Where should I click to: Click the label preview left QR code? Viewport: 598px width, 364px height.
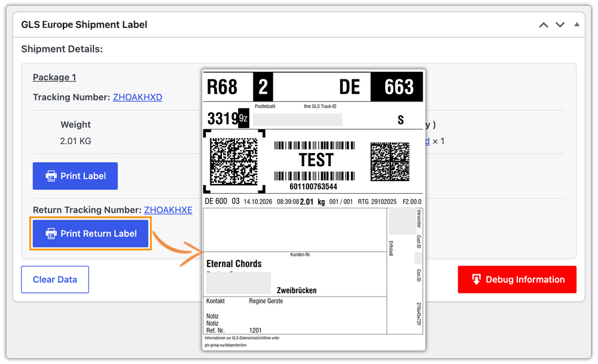point(234,161)
